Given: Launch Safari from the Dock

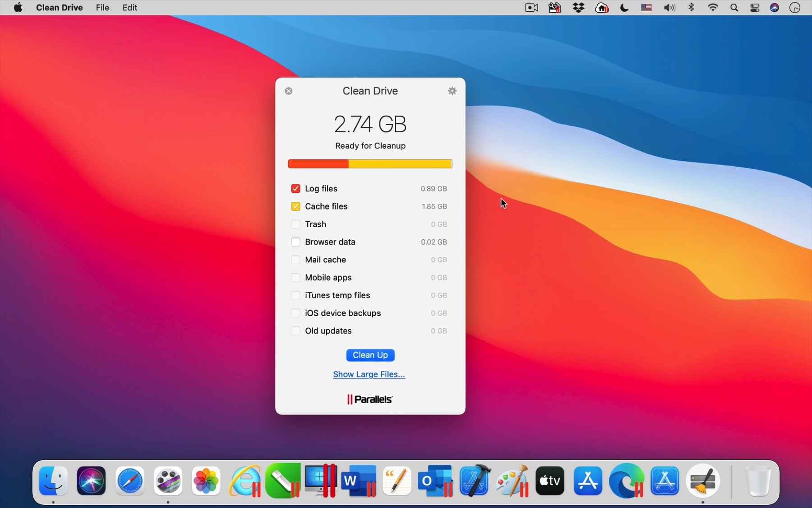Looking at the screenshot, I should click(x=129, y=480).
